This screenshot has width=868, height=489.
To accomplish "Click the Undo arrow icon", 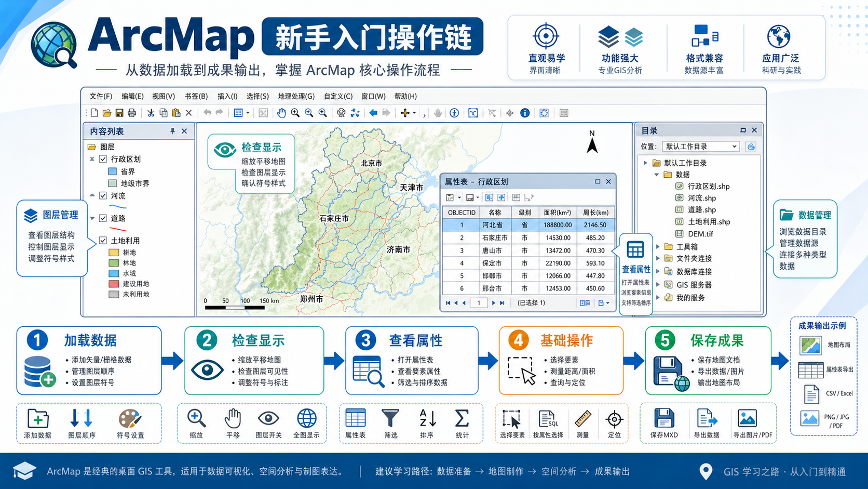I will click(207, 112).
